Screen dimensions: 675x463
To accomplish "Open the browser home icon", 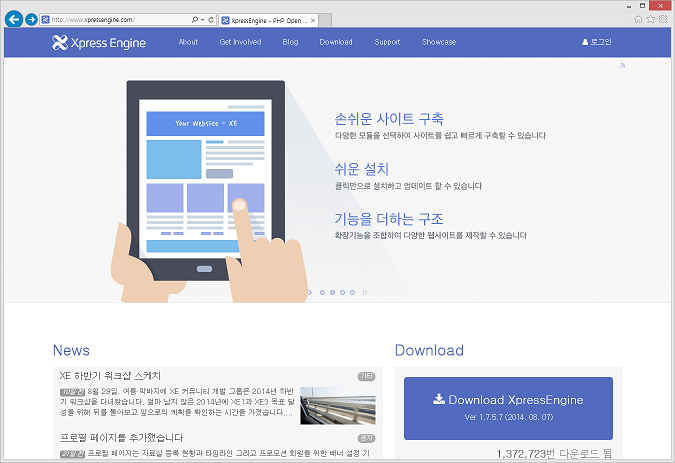I will 638,19.
